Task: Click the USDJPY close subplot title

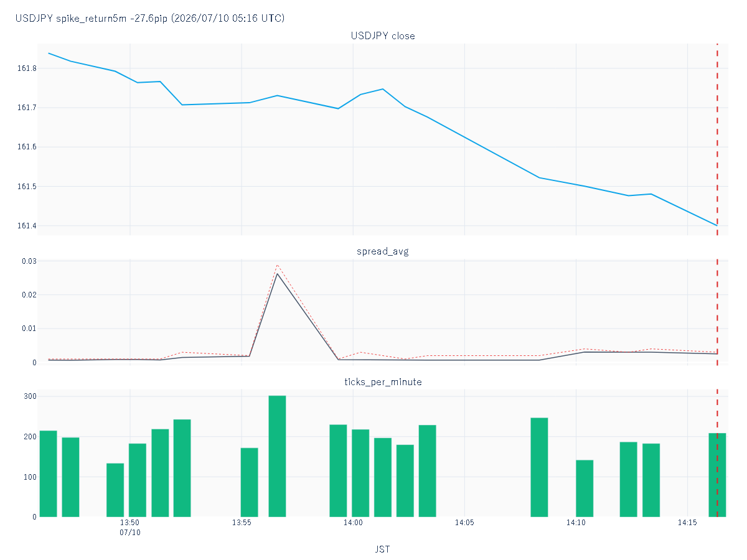Action: pyautogui.click(x=383, y=36)
